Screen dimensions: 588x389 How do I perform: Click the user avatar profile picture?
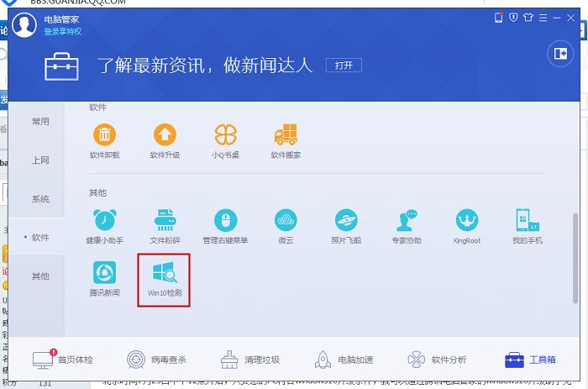[24, 24]
